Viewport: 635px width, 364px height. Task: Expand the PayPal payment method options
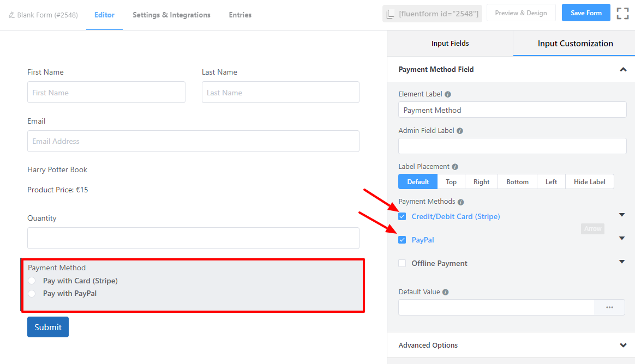pyautogui.click(x=622, y=238)
